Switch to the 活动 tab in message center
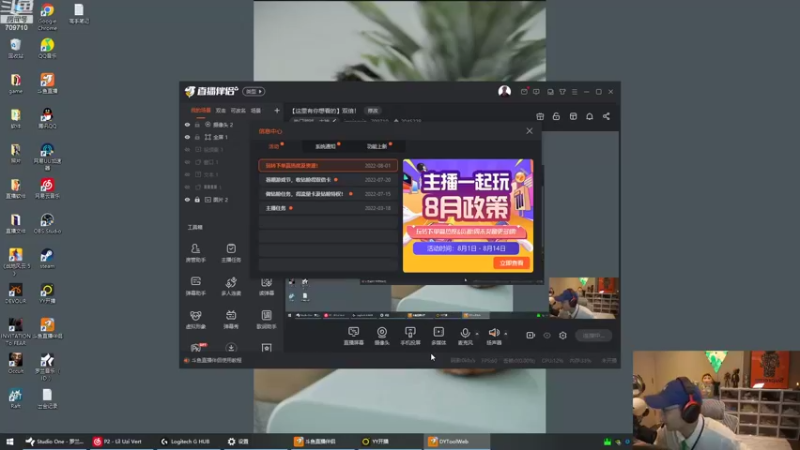Image resolution: width=800 pixels, height=450 pixels. point(276,146)
